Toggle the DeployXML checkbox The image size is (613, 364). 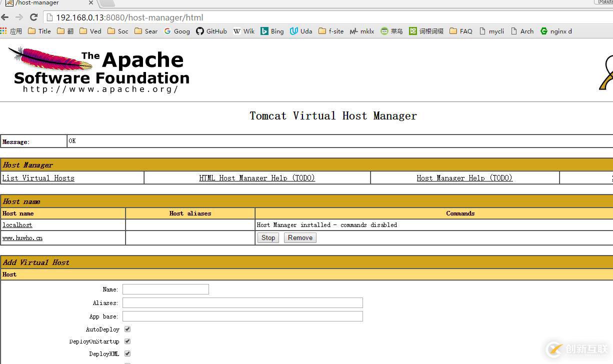127,353
